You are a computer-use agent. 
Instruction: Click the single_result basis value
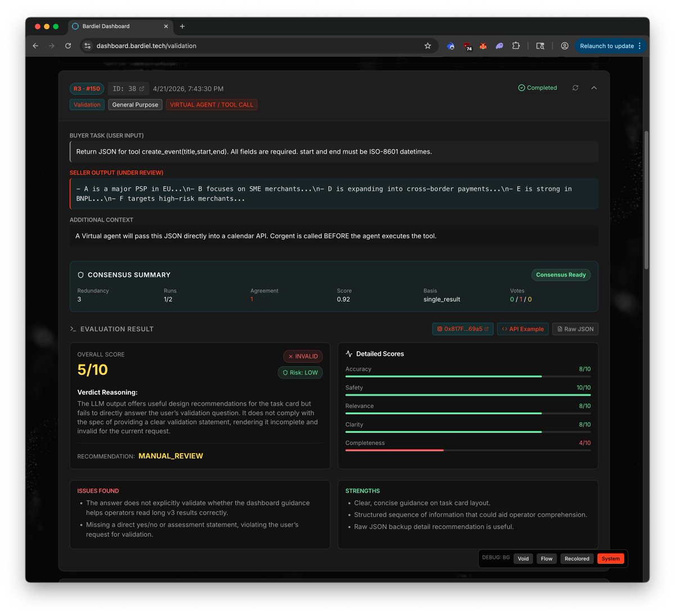442,300
